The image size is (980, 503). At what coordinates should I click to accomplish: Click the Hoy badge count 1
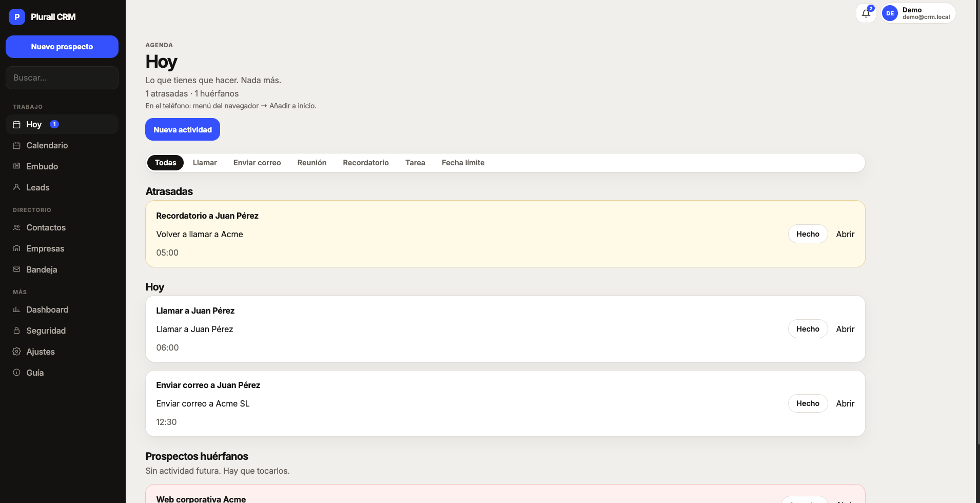tap(54, 124)
